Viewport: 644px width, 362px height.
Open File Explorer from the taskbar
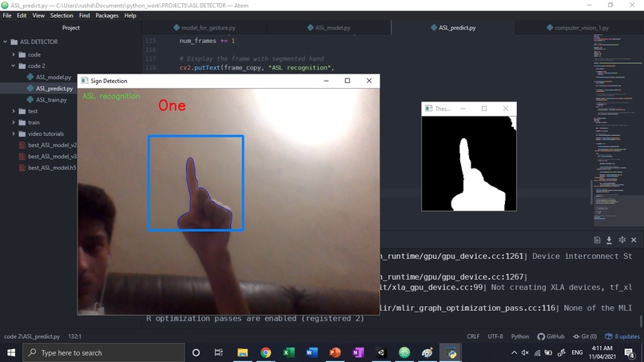click(x=242, y=352)
